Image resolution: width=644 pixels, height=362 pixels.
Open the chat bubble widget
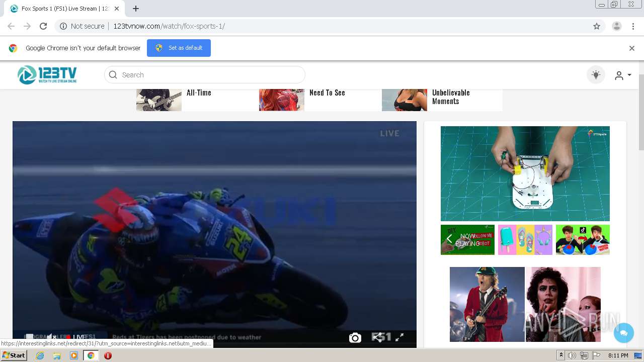624,333
